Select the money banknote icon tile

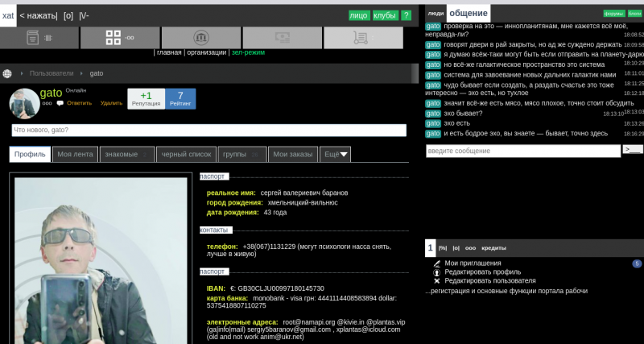pyautogui.click(x=282, y=38)
